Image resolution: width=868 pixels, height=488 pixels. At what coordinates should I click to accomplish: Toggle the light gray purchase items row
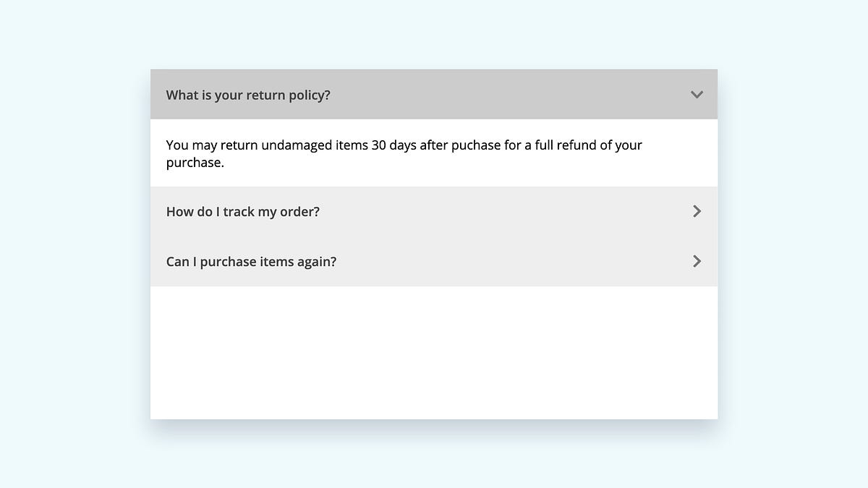434,261
